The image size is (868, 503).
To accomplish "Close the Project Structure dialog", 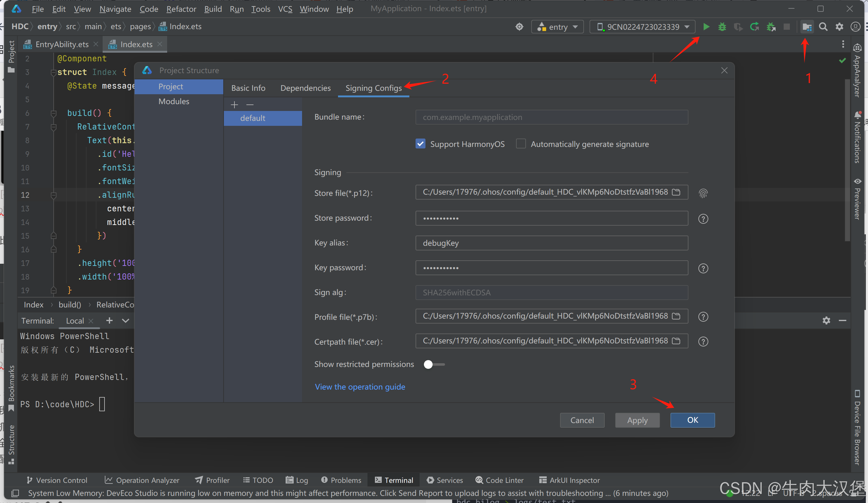I will [x=724, y=71].
